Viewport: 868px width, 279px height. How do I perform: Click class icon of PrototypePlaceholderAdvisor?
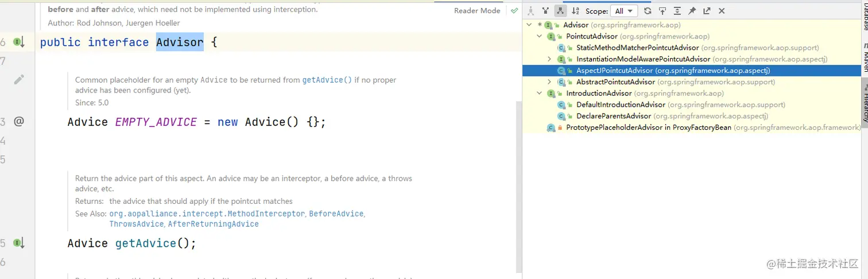point(551,127)
